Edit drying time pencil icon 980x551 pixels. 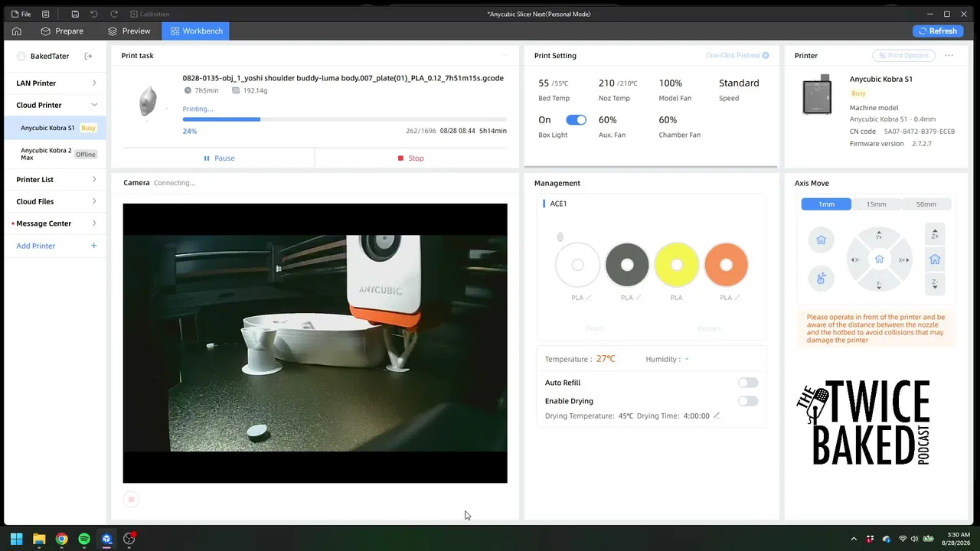pos(717,416)
